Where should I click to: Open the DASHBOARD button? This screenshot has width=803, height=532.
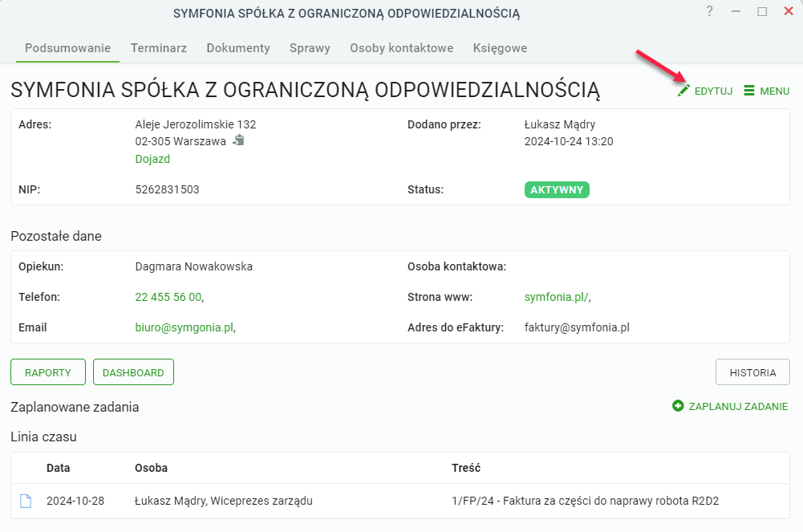coord(133,372)
